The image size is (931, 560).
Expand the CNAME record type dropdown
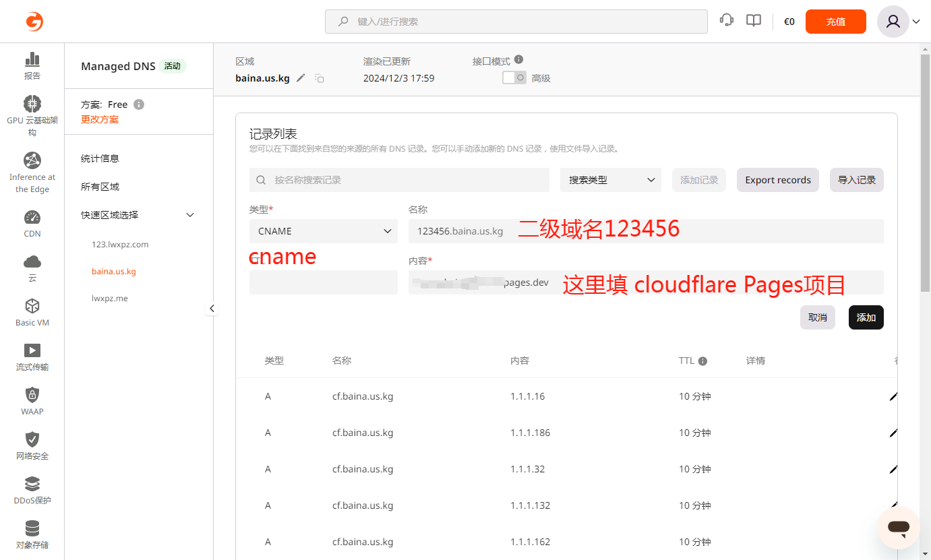[x=324, y=231]
